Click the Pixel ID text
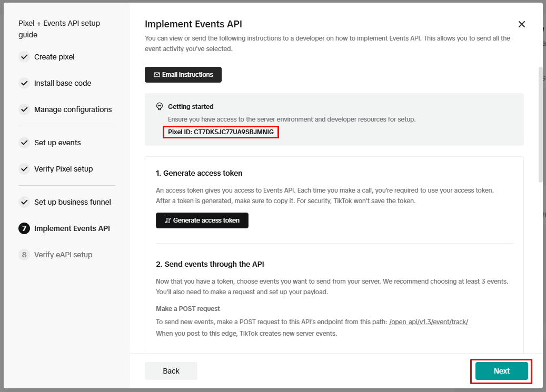The width and height of the screenshot is (546, 392). (221, 132)
